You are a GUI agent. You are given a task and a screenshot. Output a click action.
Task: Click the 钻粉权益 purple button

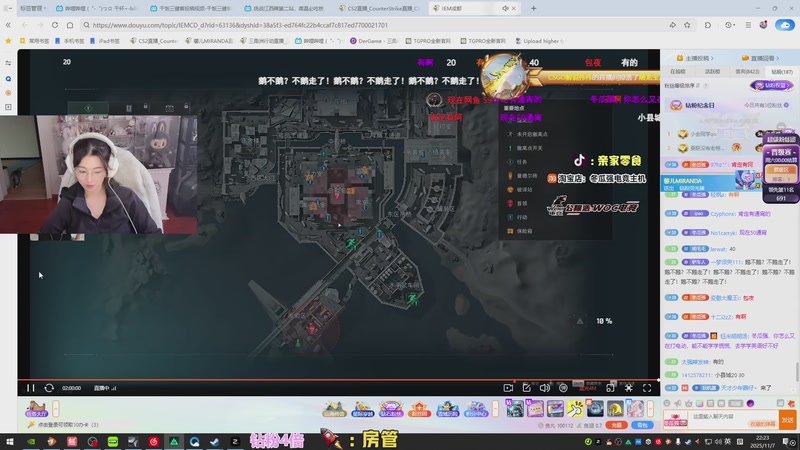(772, 86)
